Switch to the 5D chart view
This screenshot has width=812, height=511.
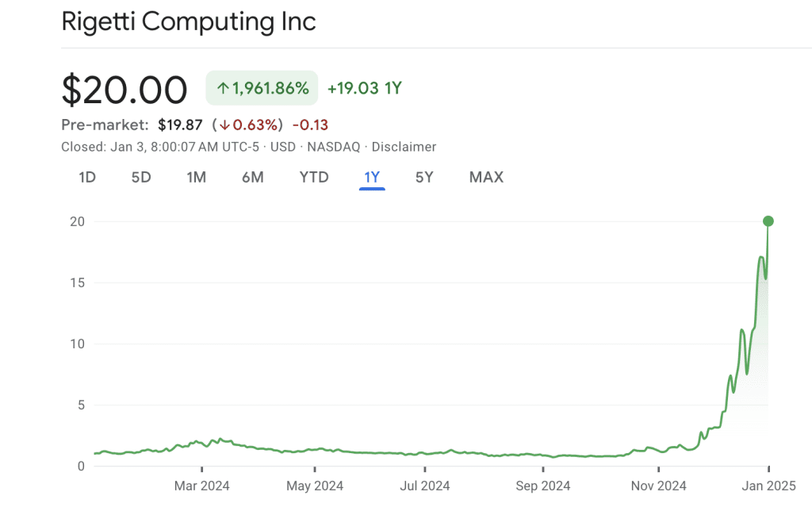[x=140, y=177]
